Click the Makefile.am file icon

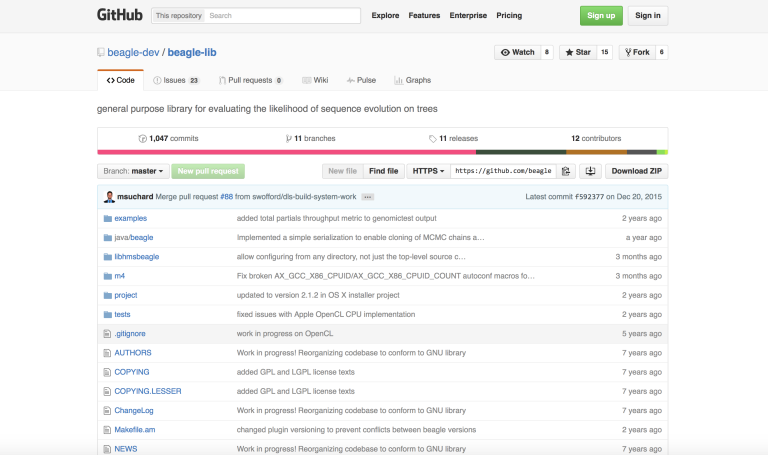tap(107, 430)
